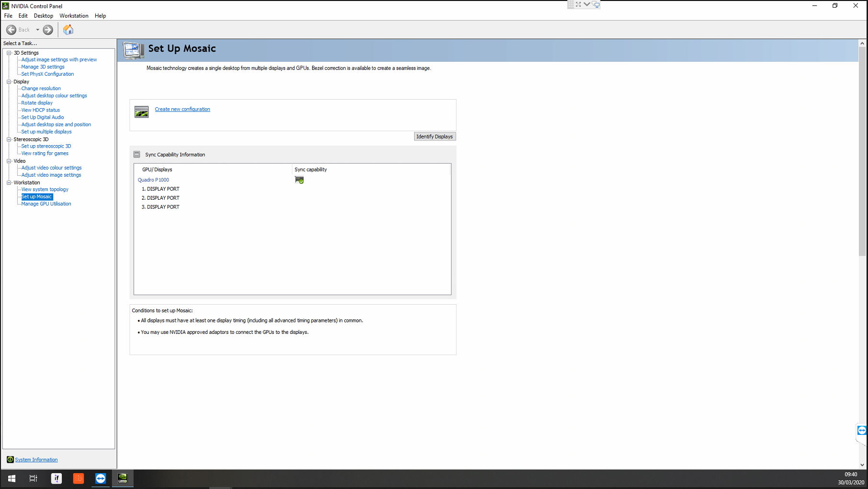The width and height of the screenshot is (868, 489).
Task: Open View system topology
Action: tap(45, 189)
